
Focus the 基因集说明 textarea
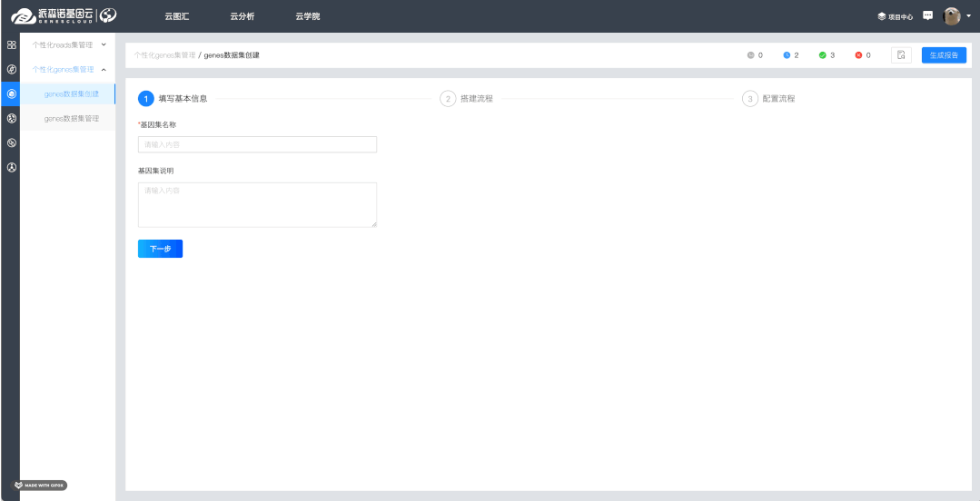[x=258, y=205]
